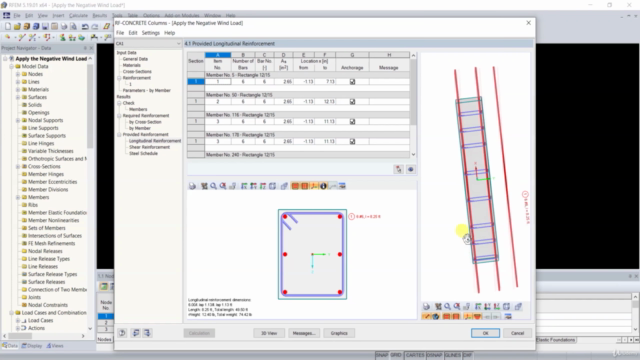
Task: Click the previous module window icon at dialog bottom
Action: click(x=136, y=333)
